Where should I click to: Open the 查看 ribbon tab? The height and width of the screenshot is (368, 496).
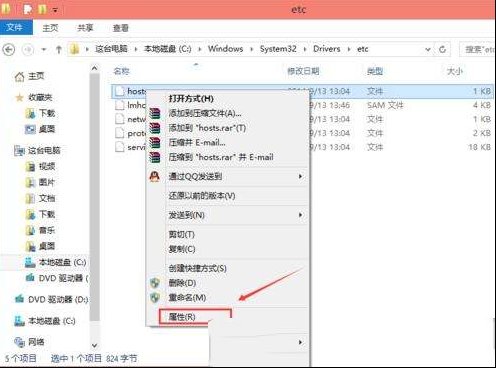pyautogui.click(x=120, y=28)
